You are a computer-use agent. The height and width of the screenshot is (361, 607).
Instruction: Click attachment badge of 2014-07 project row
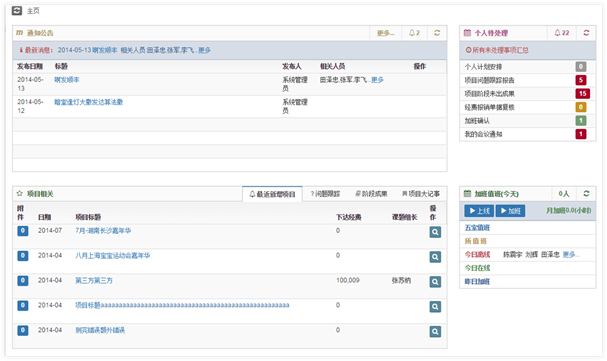pos(23,231)
